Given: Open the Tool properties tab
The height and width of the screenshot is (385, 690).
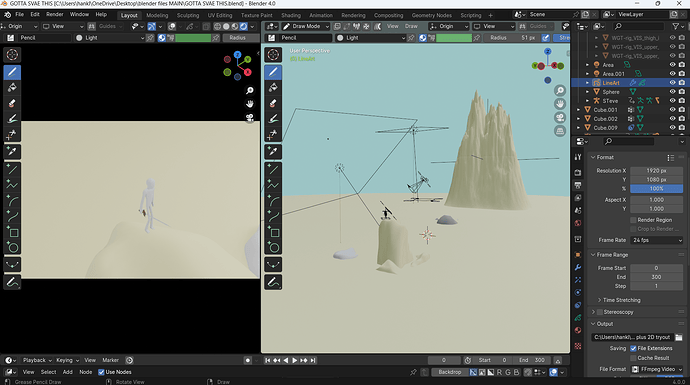Looking at the screenshot, I should 578,157.
